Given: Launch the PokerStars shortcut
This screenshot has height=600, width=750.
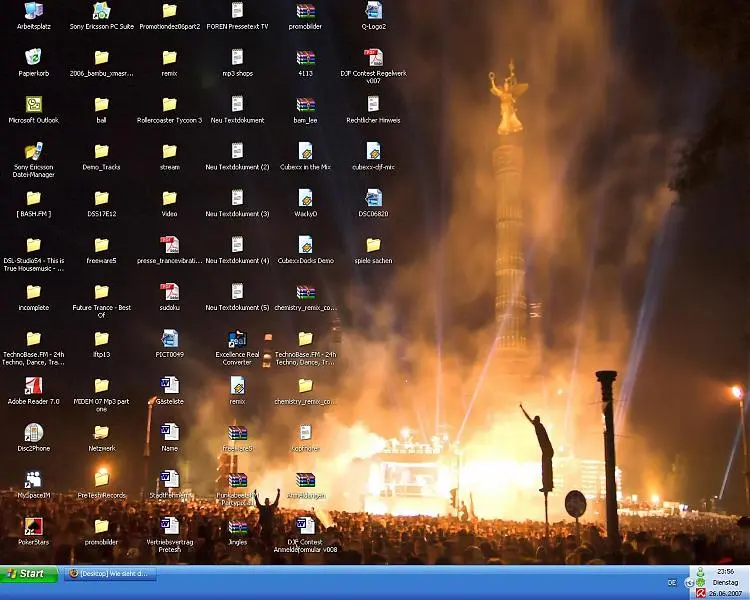Looking at the screenshot, I should pyautogui.click(x=33, y=526).
